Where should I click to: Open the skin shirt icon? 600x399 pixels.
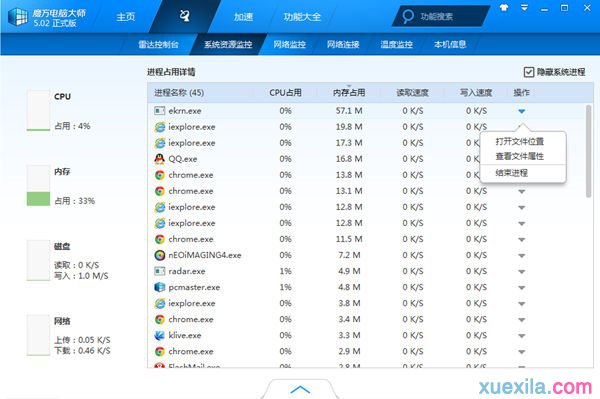pyautogui.click(x=504, y=8)
